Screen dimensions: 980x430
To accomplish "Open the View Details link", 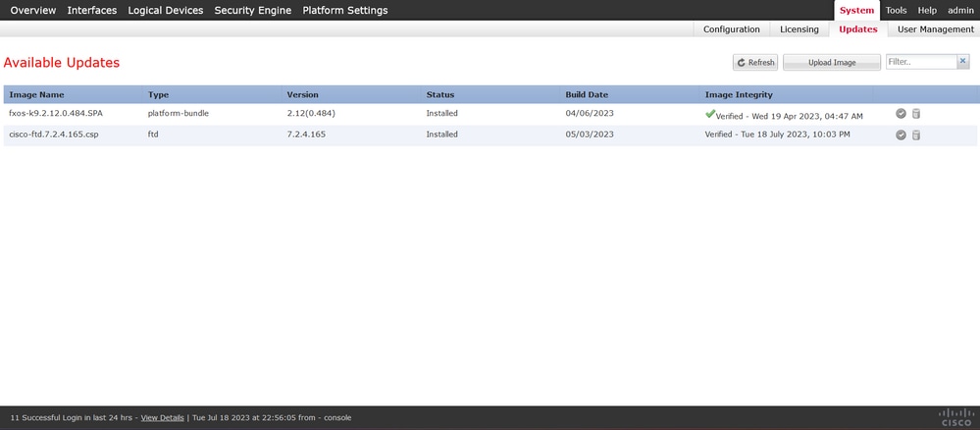I will (163, 417).
